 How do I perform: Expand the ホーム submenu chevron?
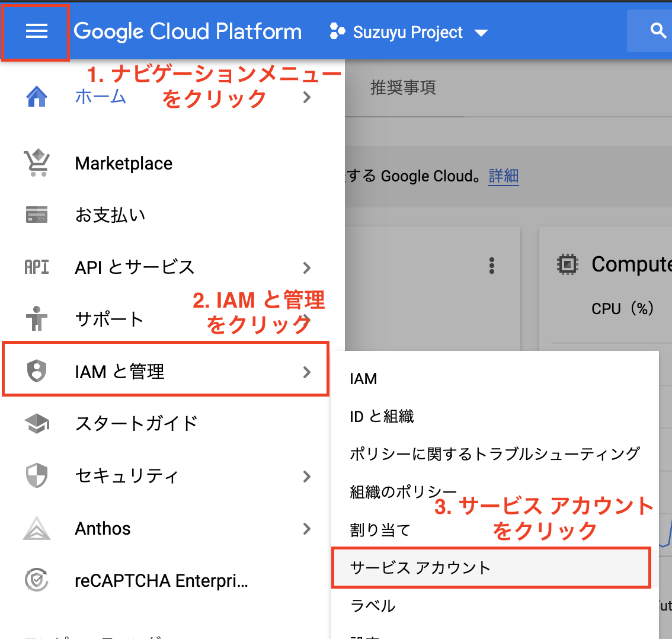point(306,97)
